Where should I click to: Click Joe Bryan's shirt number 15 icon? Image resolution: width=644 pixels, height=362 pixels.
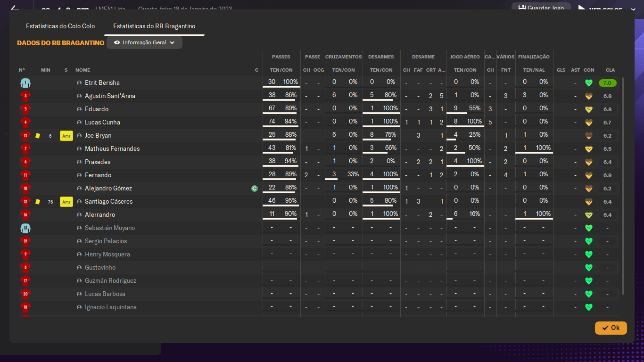pos(25,136)
